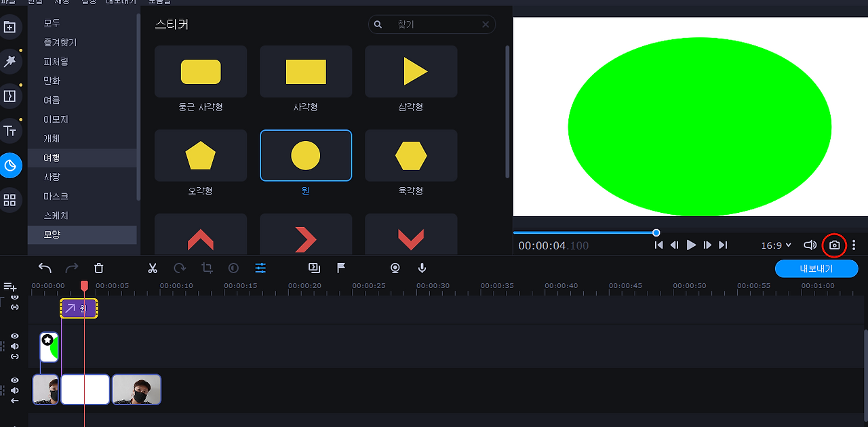Image resolution: width=868 pixels, height=427 pixels.
Task: Select the scissors split tool
Action: click(153, 268)
